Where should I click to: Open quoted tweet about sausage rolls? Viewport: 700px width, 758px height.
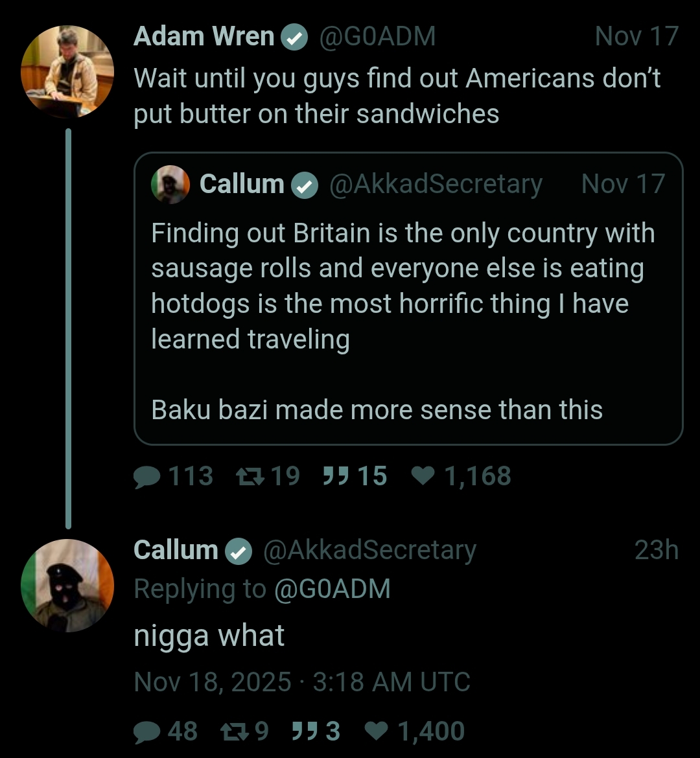point(408,304)
